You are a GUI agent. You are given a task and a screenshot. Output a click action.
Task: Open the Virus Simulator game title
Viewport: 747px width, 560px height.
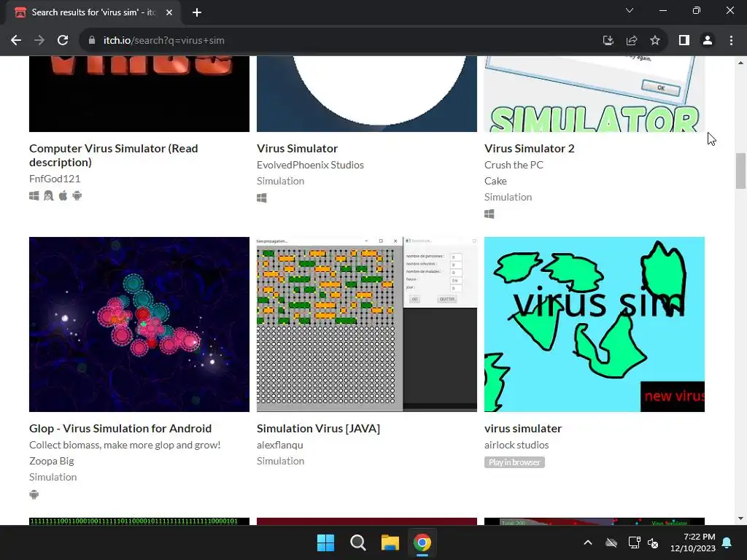298,149
